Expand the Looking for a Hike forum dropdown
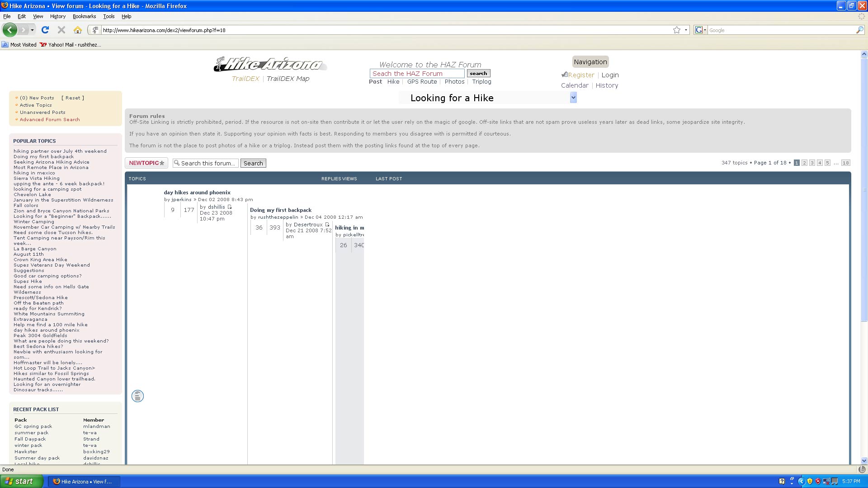This screenshot has height=488, width=868. (x=573, y=98)
